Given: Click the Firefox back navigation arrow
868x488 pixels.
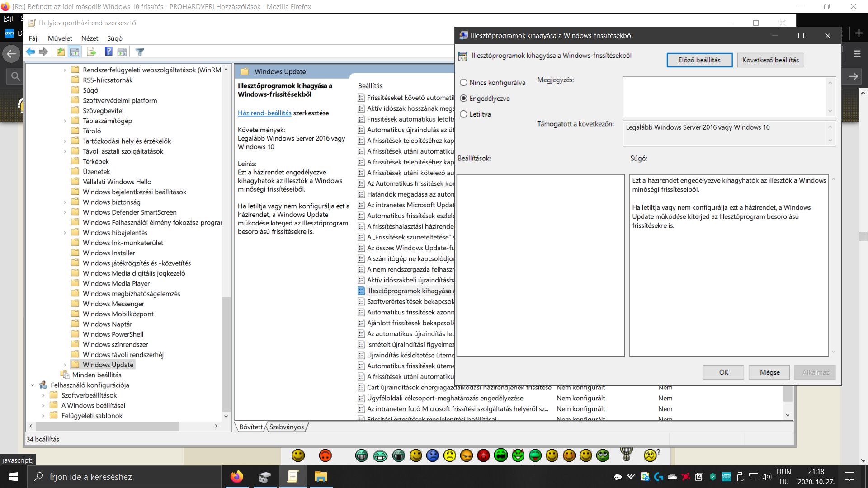Looking at the screenshot, I should (11, 54).
